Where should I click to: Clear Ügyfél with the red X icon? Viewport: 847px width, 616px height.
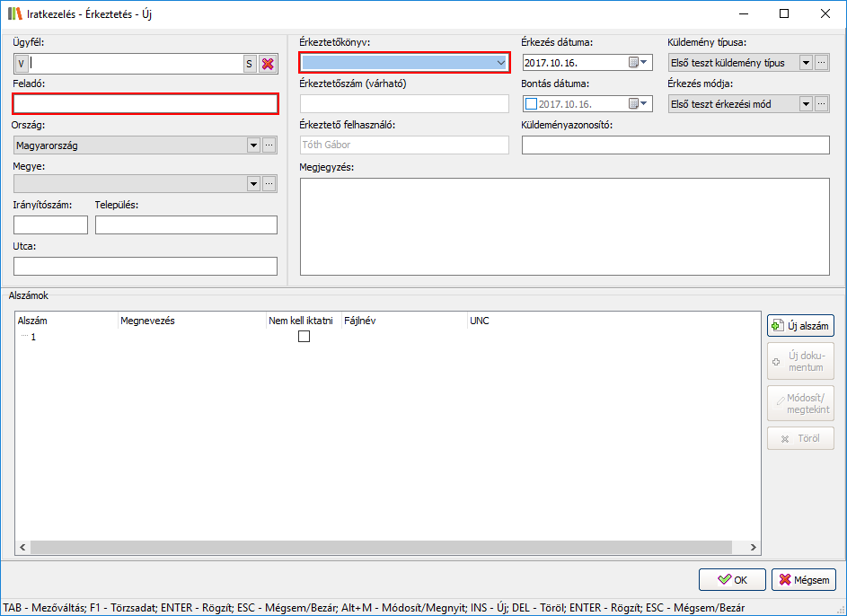point(268,63)
